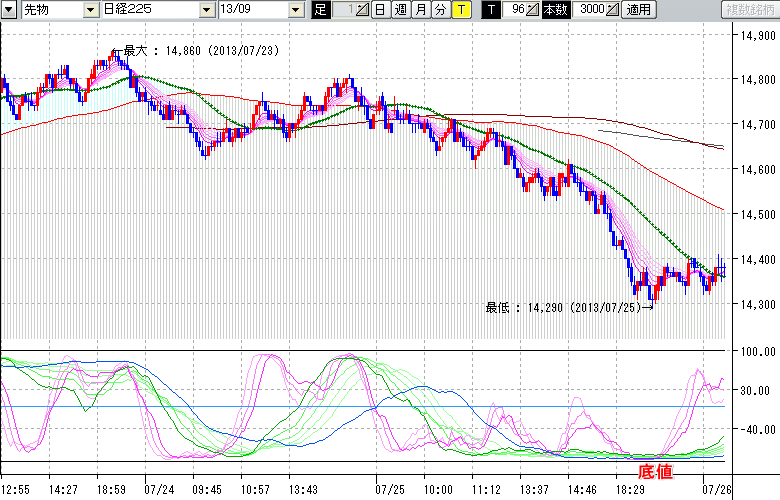Switch to monthly (月) candlestick interval
The image size is (780, 500).
[420, 10]
